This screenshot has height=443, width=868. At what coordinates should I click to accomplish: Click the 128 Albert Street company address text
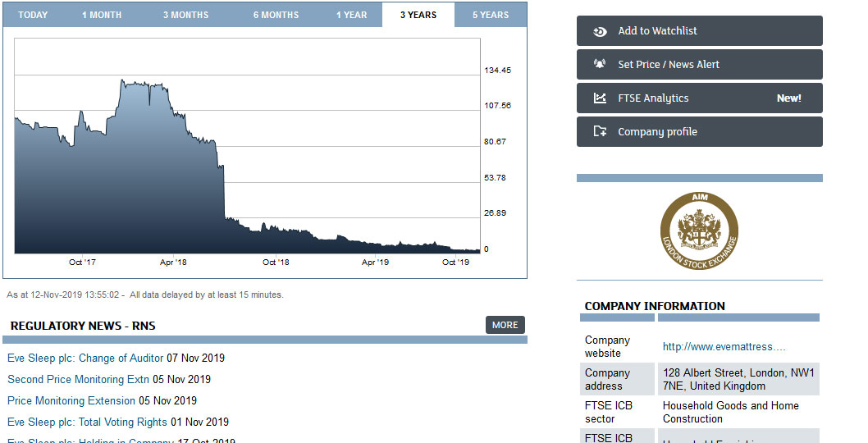pyautogui.click(x=738, y=379)
